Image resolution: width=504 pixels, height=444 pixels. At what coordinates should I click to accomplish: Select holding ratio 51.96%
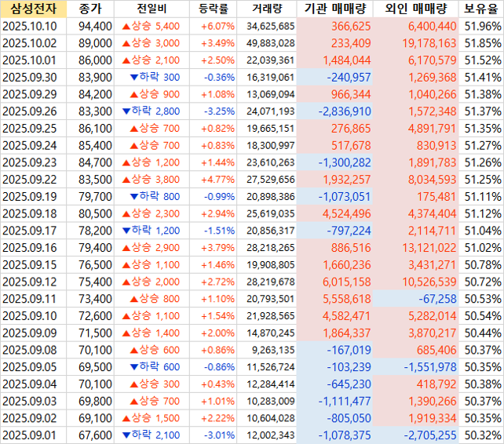[x=481, y=26]
